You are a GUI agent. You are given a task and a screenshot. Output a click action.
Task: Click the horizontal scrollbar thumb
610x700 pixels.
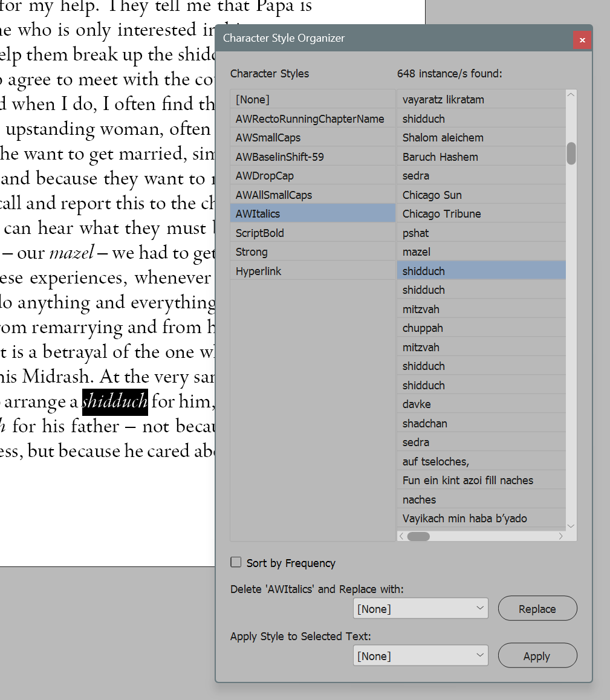pos(418,536)
